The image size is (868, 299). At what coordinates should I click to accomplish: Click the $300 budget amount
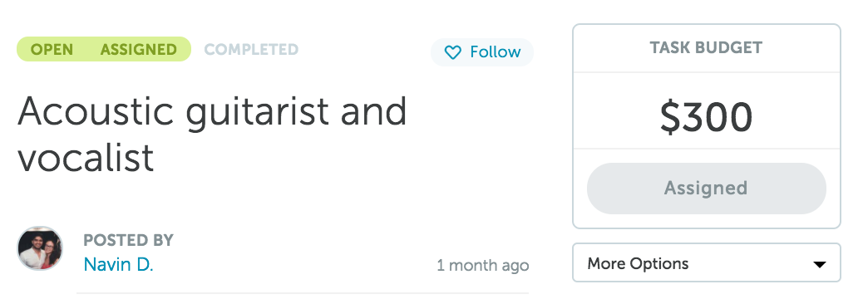click(707, 117)
